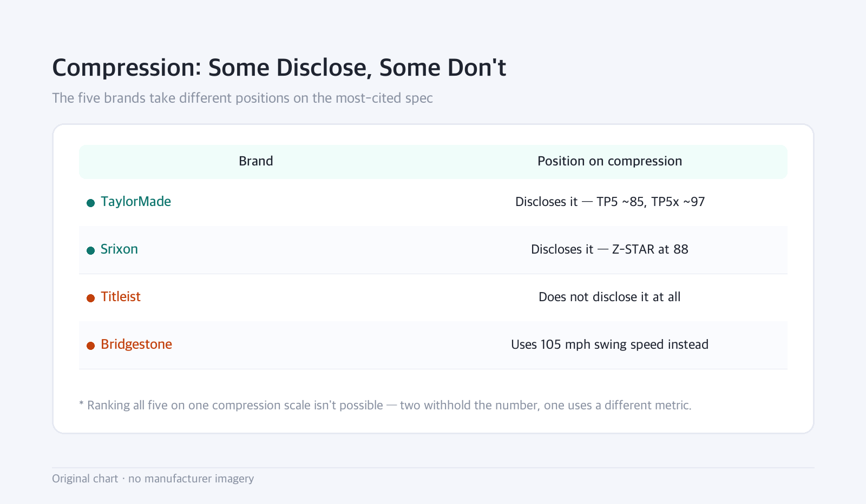Click "Discloses it — TP5 ~85, TP5x ~97"
Image resolution: width=866 pixels, height=504 pixels.
(x=610, y=202)
